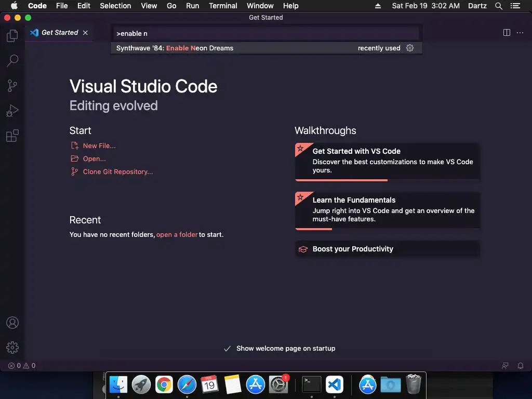Launch Launchpad rocket from the dock
This screenshot has width=532, height=399.
[x=141, y=385]
